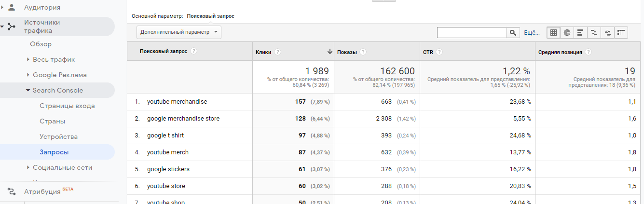Click the Search Console sidebar label
The width and height of the screenshot is (644, 204).
(x=58, y=90)
